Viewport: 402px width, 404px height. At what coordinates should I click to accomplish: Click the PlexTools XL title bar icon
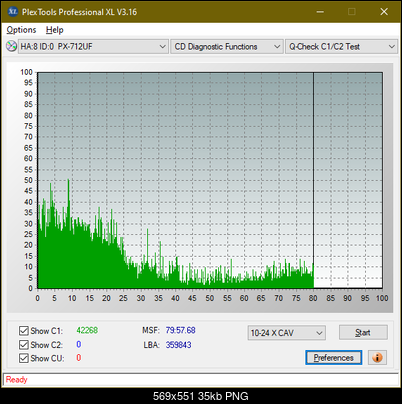coord(13,12)
